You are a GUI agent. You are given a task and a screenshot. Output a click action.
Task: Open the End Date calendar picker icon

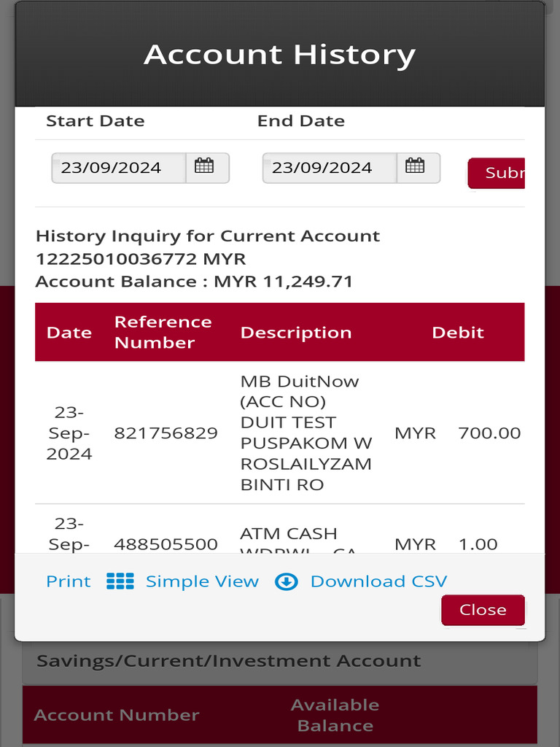[x=415, y=166]
